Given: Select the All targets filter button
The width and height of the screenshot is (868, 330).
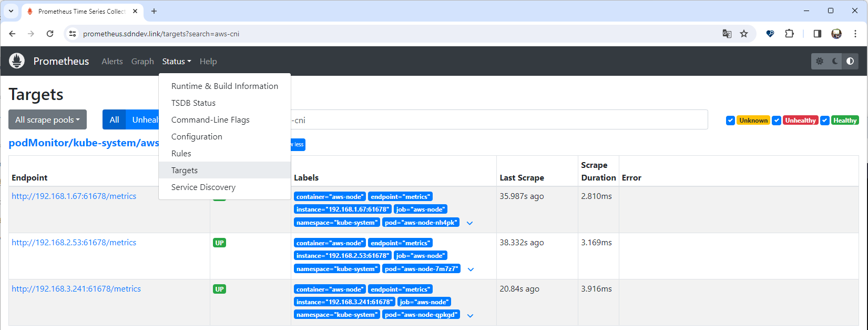Looking at the screenshot, I should [x=114, y=119].
